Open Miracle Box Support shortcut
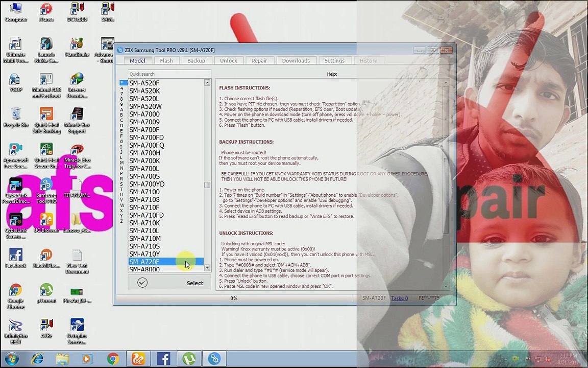 pyautogui.click(x=77, y=121)
